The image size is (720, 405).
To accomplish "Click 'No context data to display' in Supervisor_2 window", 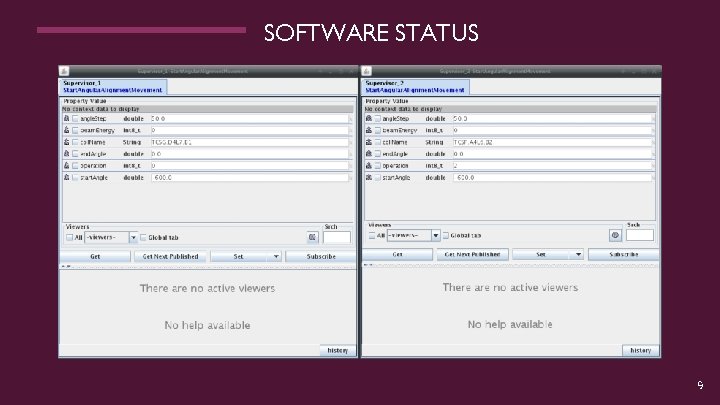I will (x=404, y=109).
